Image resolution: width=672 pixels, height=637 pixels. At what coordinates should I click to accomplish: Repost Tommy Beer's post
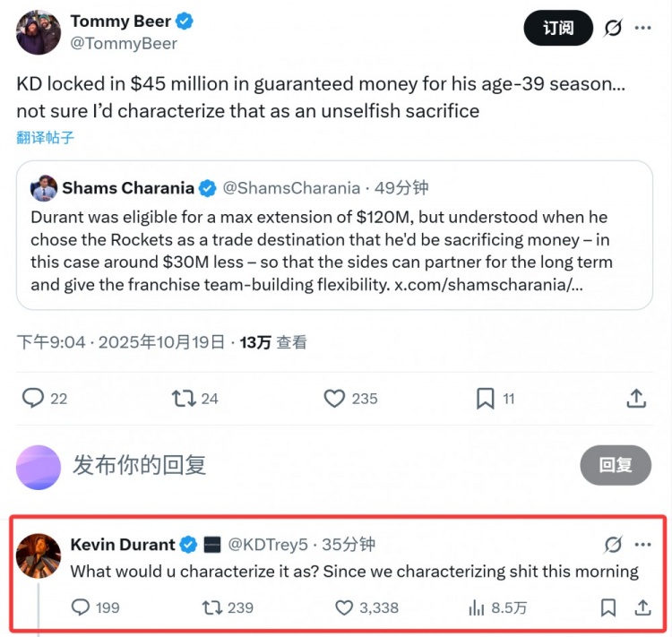[x=184, y=398]
